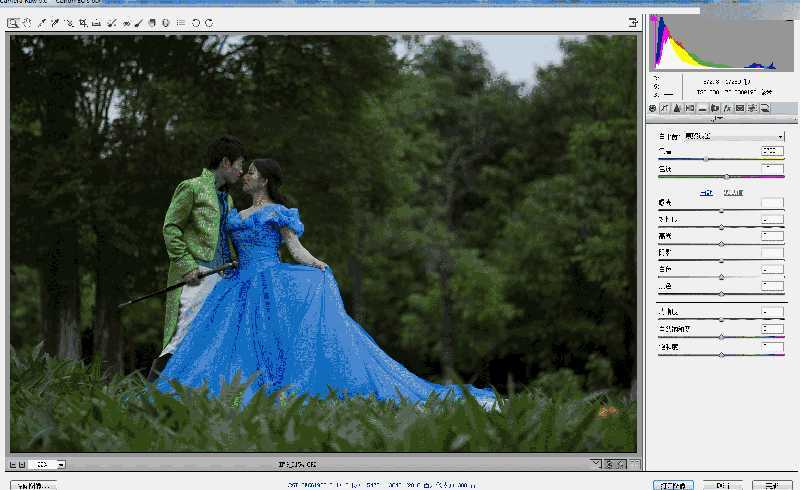Switch to the Tone Curve panel tab
The image size is (800, 490).
coord(664,108)
